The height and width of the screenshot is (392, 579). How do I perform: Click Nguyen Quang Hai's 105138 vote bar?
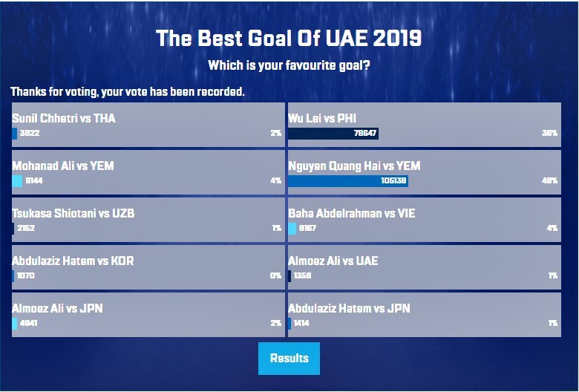348,181
